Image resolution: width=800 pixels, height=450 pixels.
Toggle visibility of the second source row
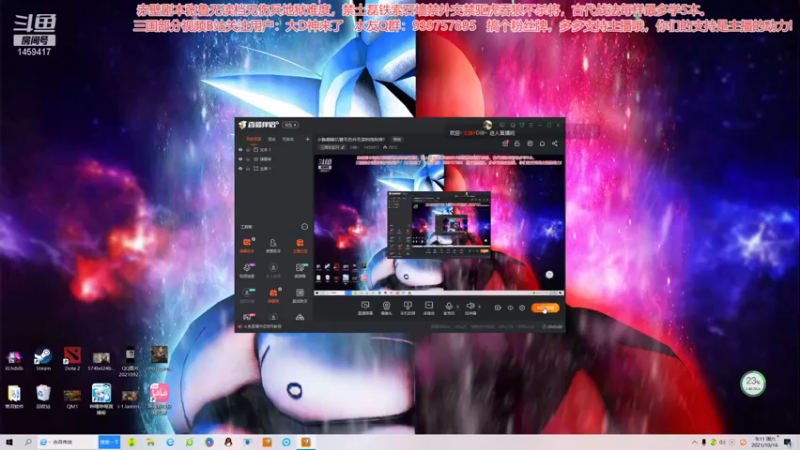pos(240,159)
